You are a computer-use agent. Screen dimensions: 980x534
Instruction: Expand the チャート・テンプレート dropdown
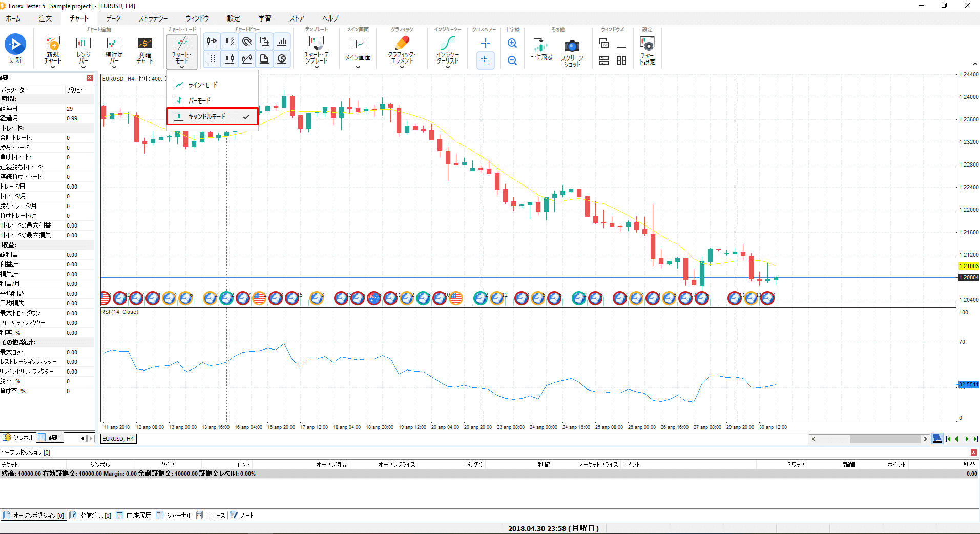tap(316, 67)
